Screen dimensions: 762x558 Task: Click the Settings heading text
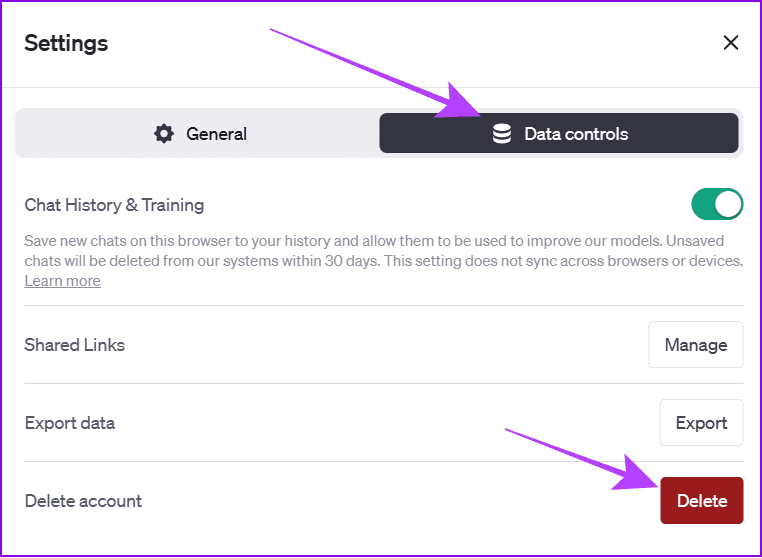pos(66,43)
